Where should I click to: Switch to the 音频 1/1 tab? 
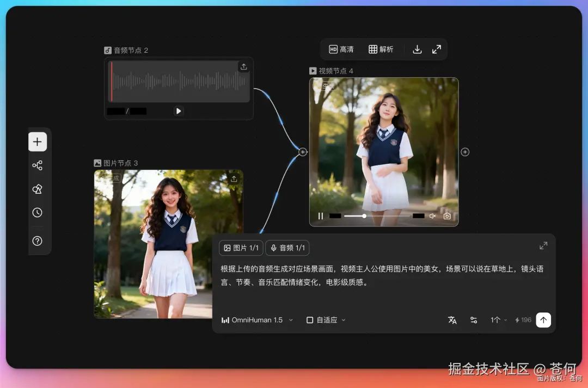(287, 248)
